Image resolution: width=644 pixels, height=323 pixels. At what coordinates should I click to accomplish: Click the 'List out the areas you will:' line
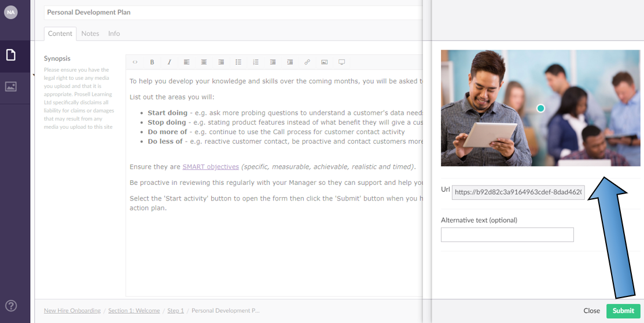[x=172, y=97]
